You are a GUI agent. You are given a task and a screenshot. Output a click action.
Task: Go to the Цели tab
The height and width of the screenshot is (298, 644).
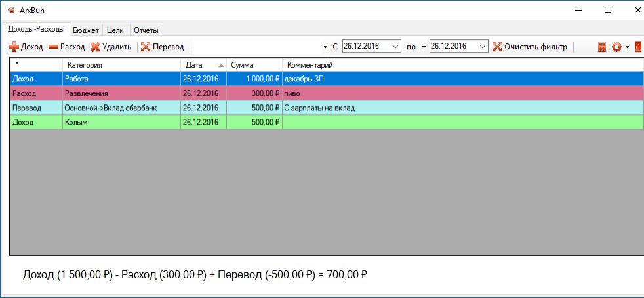click(115, 30)
